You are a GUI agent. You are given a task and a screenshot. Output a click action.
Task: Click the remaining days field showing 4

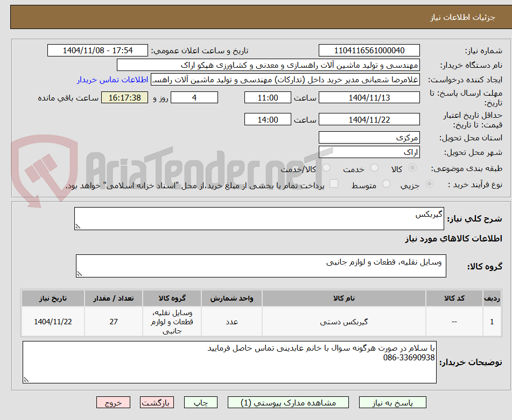pyautogui.click(x=194, y=97)
